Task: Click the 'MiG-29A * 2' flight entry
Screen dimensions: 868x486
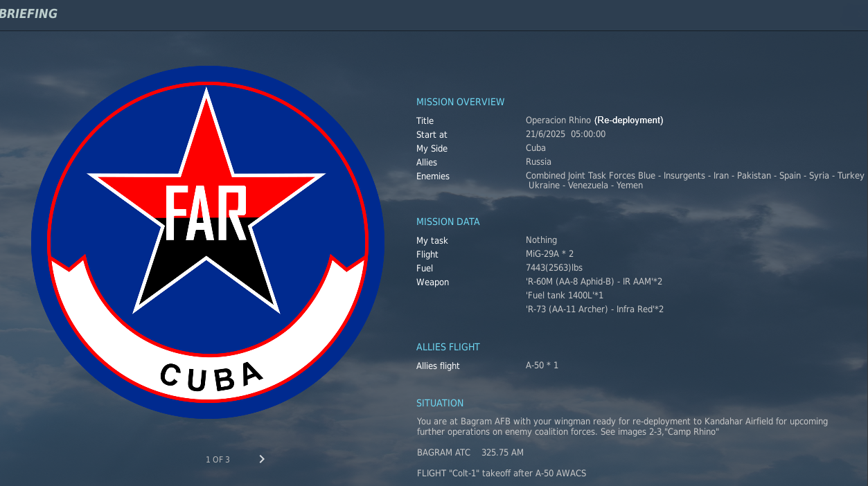Action: point(549,254)
